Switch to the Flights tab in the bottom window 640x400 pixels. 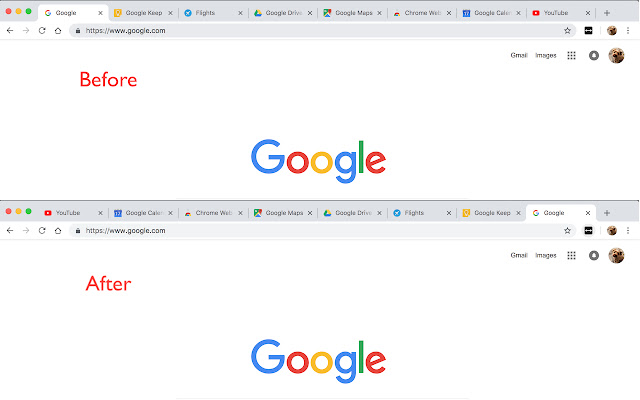point(417,213)
